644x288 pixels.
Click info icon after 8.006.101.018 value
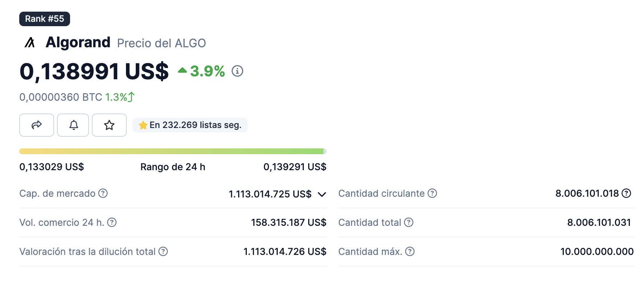tap(626, 193)
